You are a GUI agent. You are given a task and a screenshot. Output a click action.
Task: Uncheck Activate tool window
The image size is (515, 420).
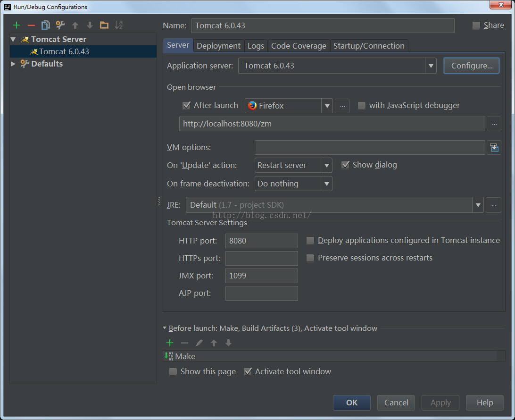tap(248, 372)
